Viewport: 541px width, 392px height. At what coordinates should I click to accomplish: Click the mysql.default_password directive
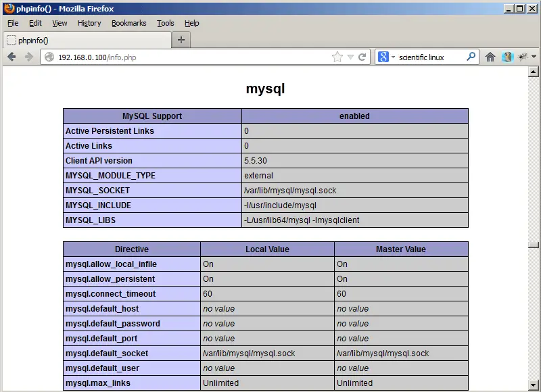point(132,323)
